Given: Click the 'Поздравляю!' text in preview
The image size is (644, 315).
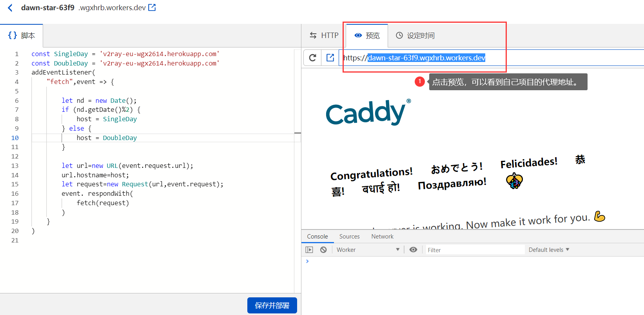Looking at the screenshot, I should (452, 184).
